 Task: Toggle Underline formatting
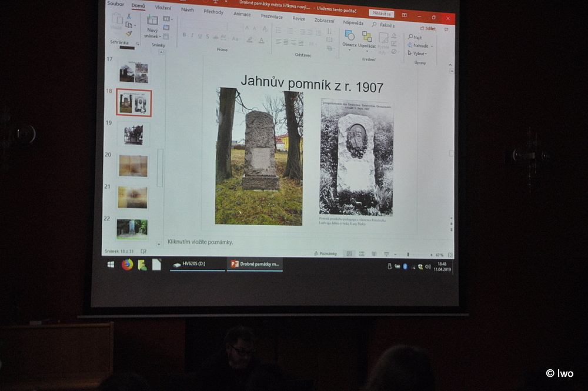(199, 36)
